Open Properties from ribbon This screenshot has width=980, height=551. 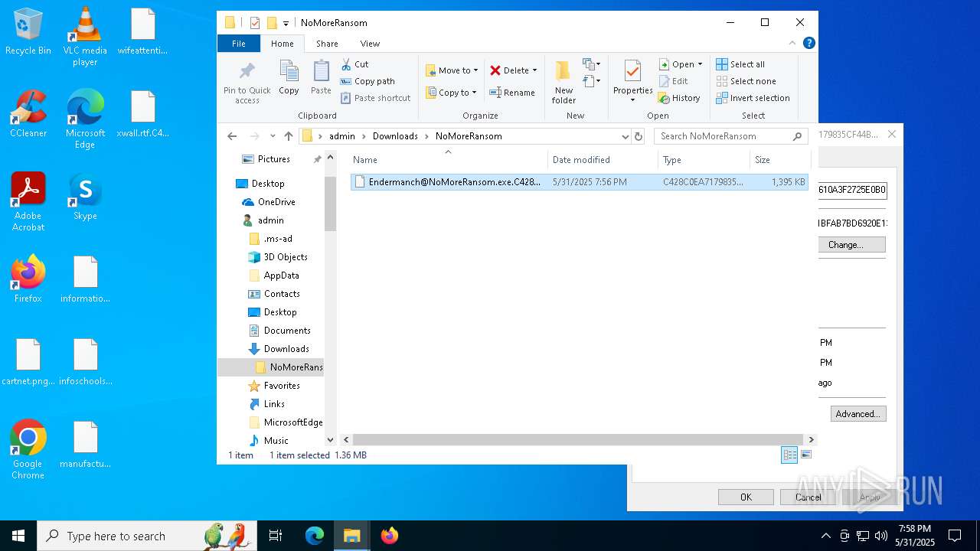[x=632, y=81]
